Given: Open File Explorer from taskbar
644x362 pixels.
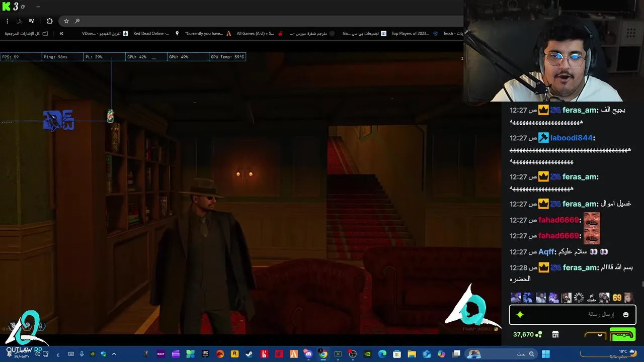Looking at the screenshot, I should coord(412,354).
